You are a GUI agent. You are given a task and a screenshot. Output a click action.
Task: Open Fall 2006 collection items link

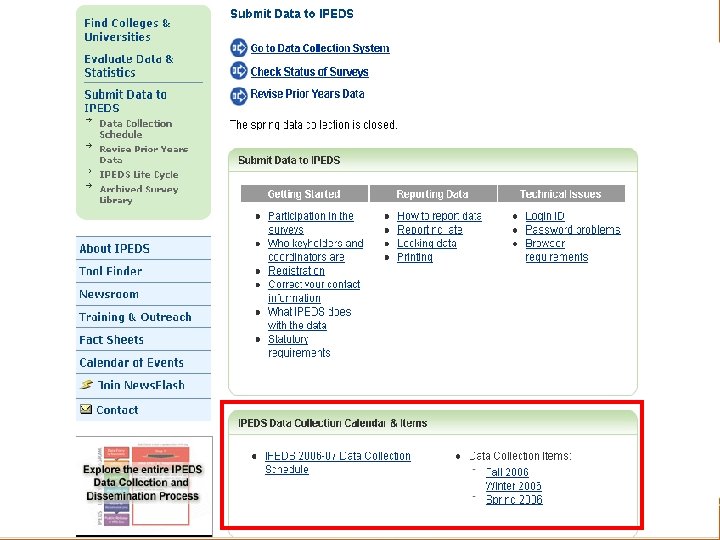pos(507,472)
